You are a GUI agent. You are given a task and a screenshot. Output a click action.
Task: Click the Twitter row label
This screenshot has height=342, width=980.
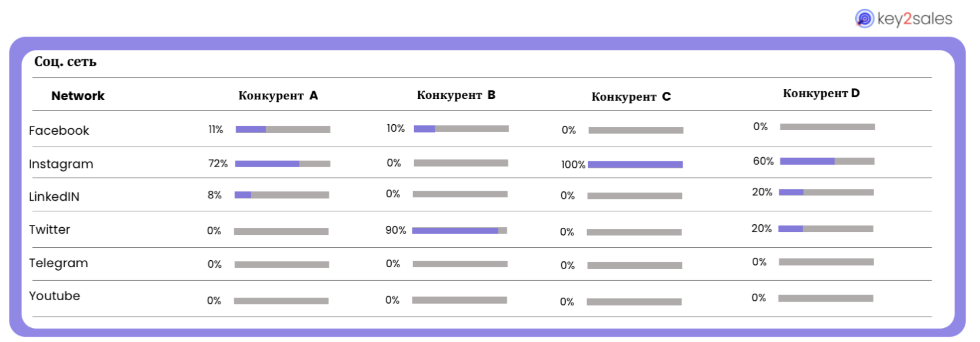[x=49, y=230]
